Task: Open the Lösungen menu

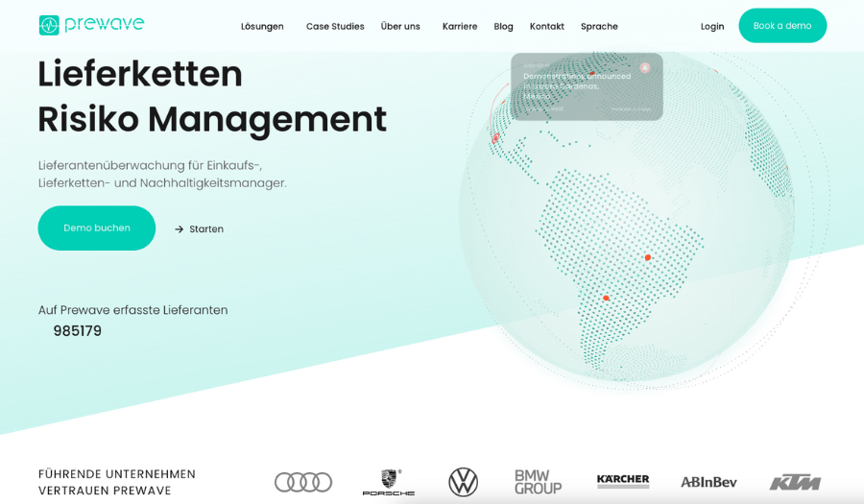Action: coord(262,27)
